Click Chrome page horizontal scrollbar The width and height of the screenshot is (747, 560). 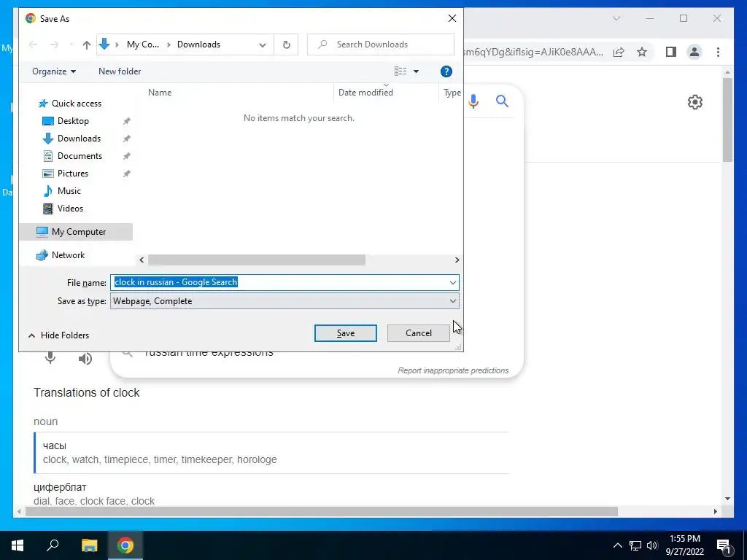point(322,511)
